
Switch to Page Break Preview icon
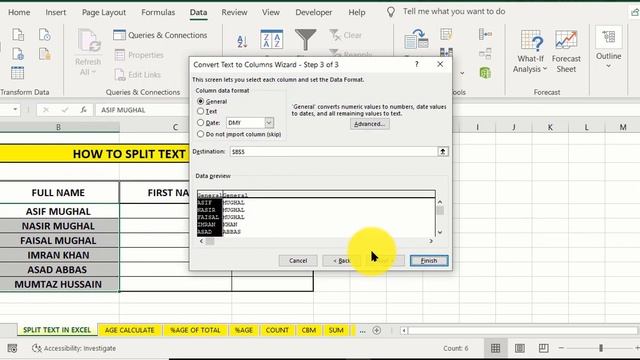point(543,348)
